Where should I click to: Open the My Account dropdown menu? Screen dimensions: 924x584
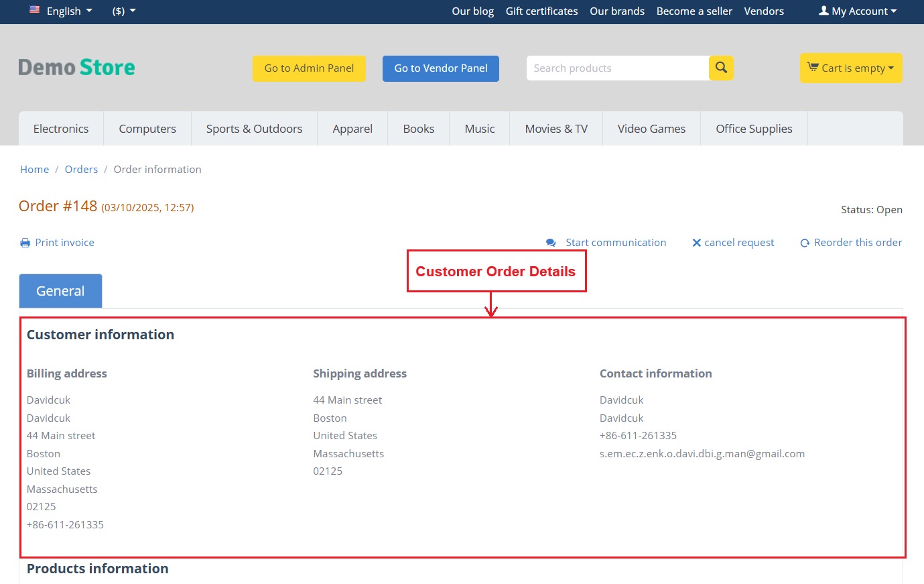point(858,11)
